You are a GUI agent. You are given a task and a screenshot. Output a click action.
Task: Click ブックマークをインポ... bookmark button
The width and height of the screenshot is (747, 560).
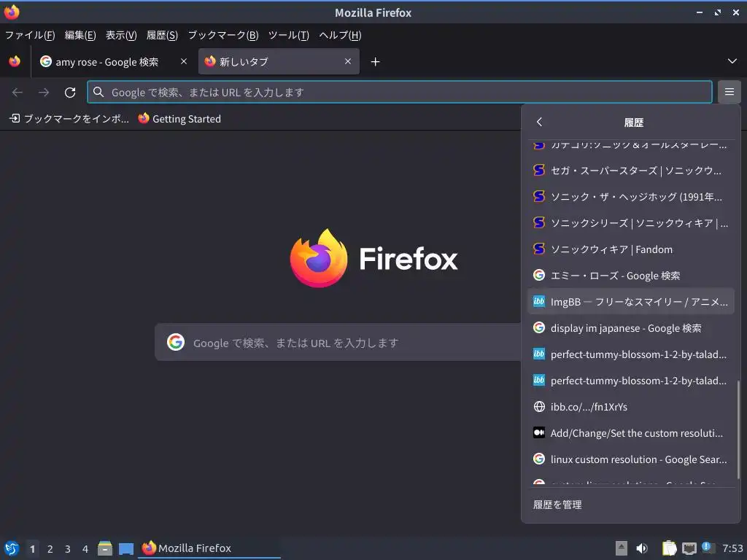tap(69, 119)
